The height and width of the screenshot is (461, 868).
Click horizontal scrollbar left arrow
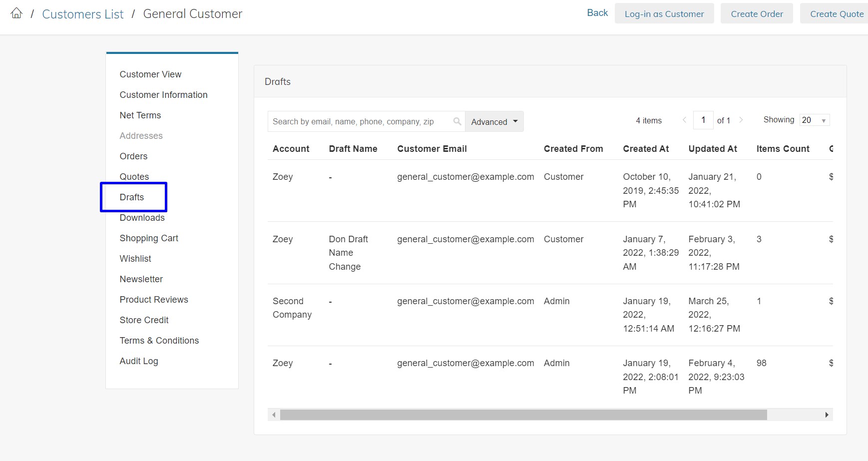tap(274, 415)
